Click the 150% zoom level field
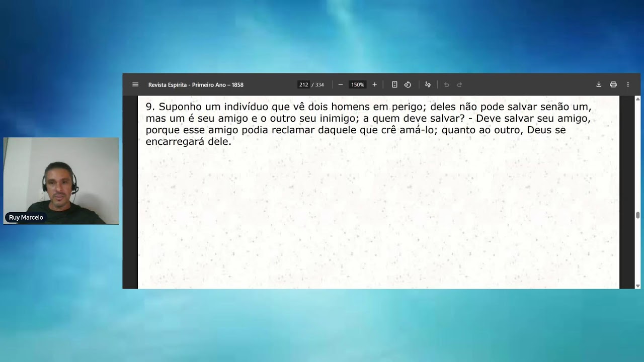This screenshot has height=362, width=644. tap(358, 84)
